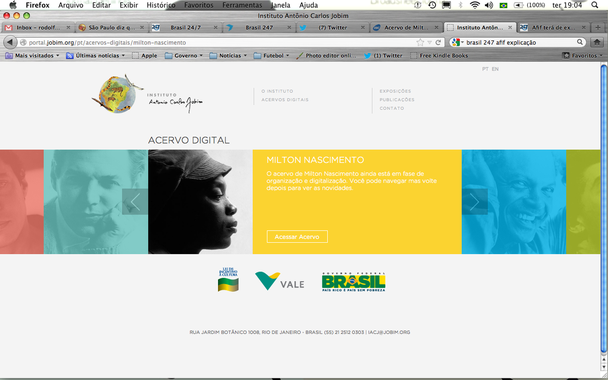Switch to the Brasil 24/7 tab
This screenshot has width=608, height=380.
point(185,28)
